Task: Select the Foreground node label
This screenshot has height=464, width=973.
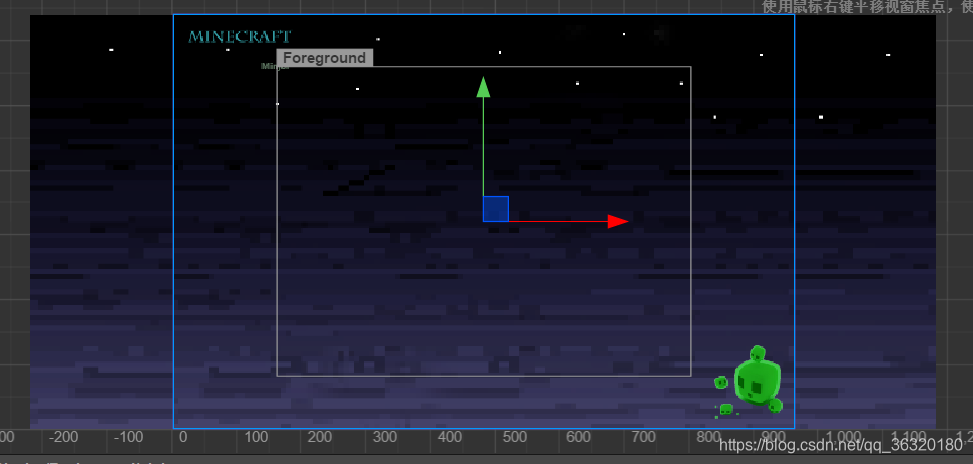Action: [325, 58]
